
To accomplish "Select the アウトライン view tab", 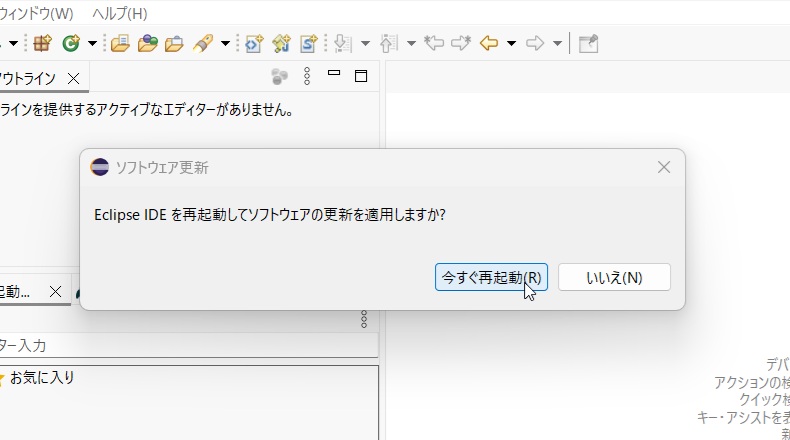I will [x=28, y=78].
